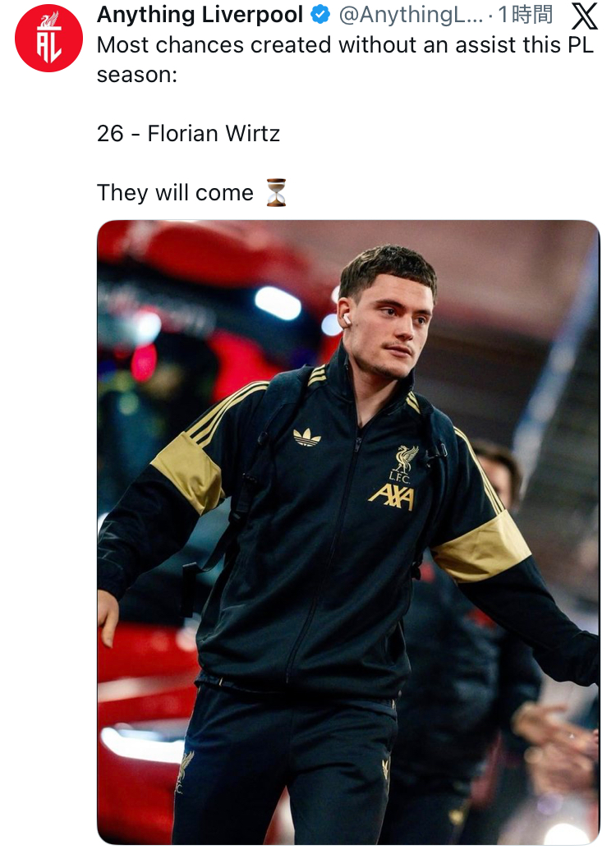Click the white earbud in player's ear
Screen dimensions: 616x854
pos(345,319)
